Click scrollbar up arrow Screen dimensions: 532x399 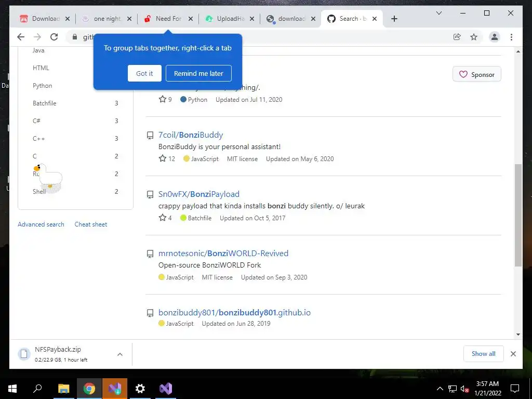[518, 51]
